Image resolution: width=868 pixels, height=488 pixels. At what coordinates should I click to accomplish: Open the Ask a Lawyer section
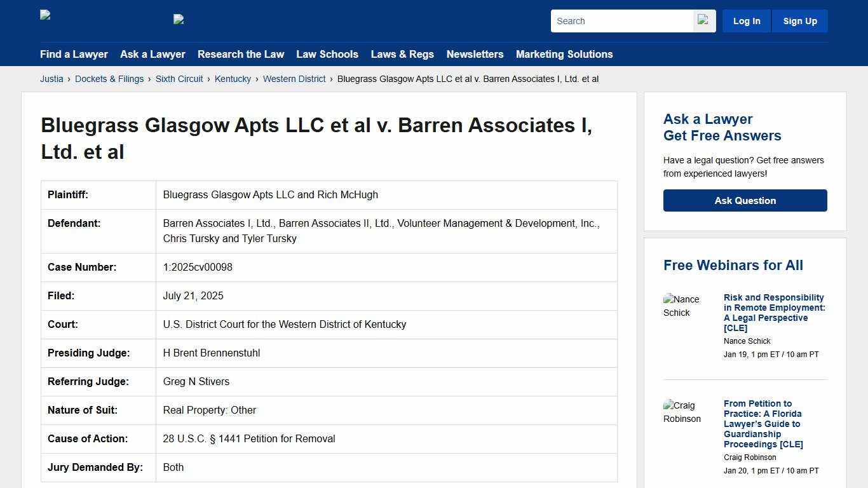pyautogui.click(x=153, y=55)
